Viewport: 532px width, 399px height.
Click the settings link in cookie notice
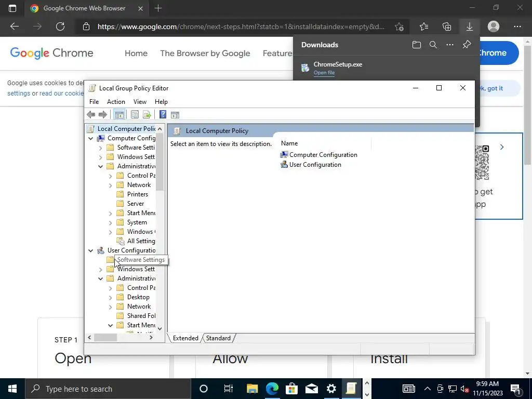coord(19,94)
